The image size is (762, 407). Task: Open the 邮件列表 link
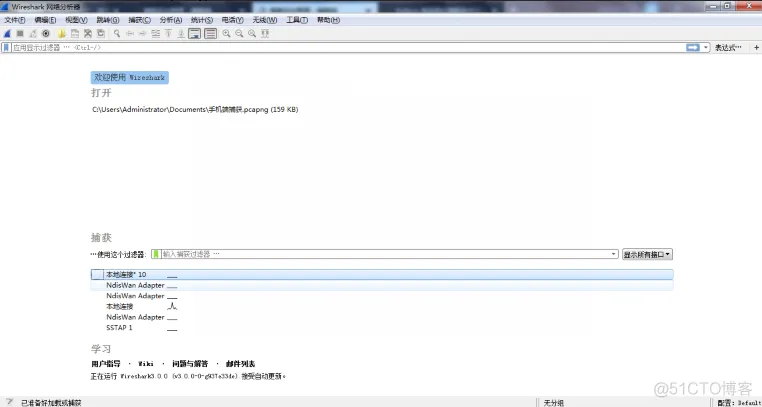coord(241,364)
